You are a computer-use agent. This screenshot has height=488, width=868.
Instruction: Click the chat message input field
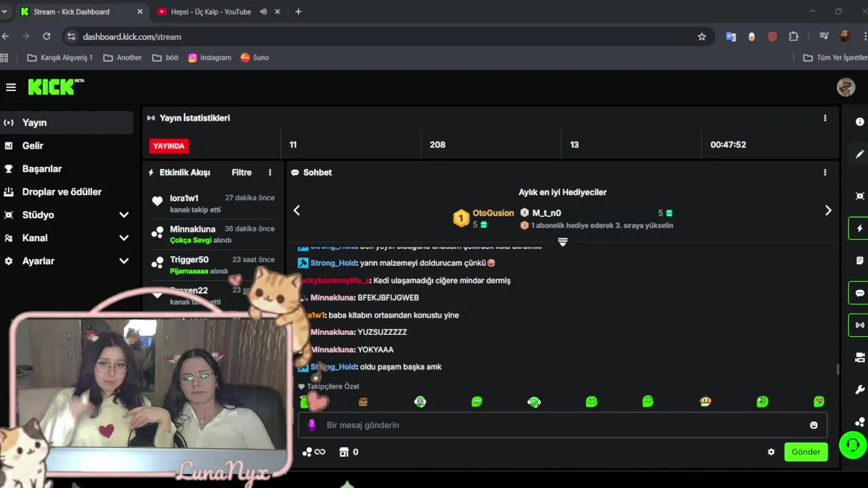click(x=563, y=425)
